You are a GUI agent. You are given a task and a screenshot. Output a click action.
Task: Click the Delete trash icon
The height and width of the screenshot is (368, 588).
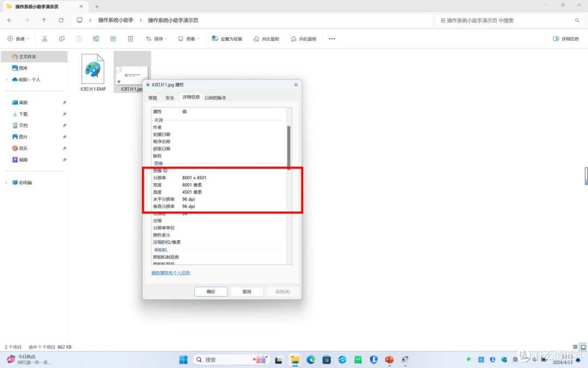click(130, 39)
